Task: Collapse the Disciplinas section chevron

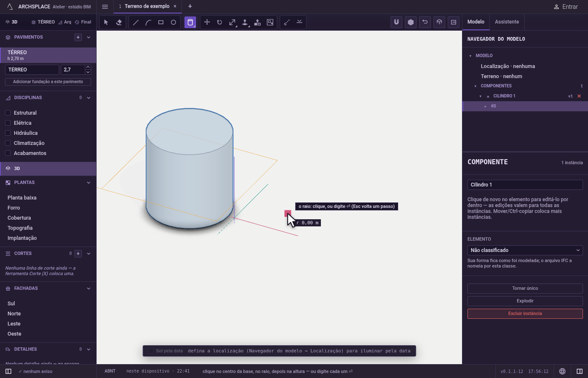Action: tap(89, 98)
